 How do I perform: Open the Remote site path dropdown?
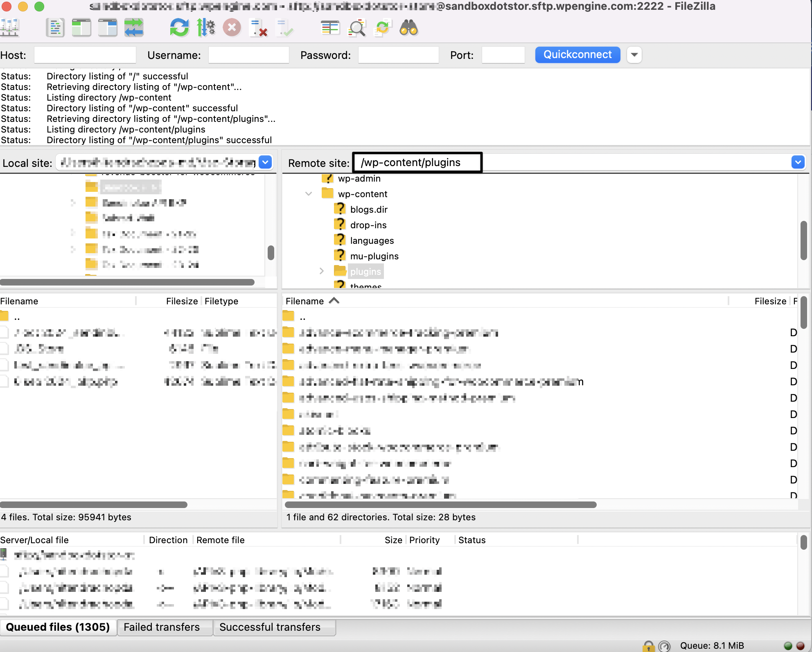(x=798, y=162)
